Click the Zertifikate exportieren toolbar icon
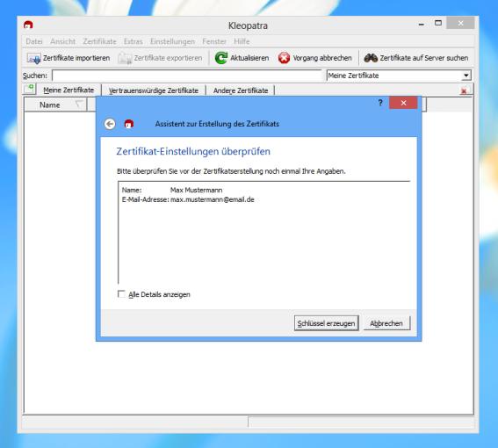This screenshot has height=448, width=498. click(125, 58)
